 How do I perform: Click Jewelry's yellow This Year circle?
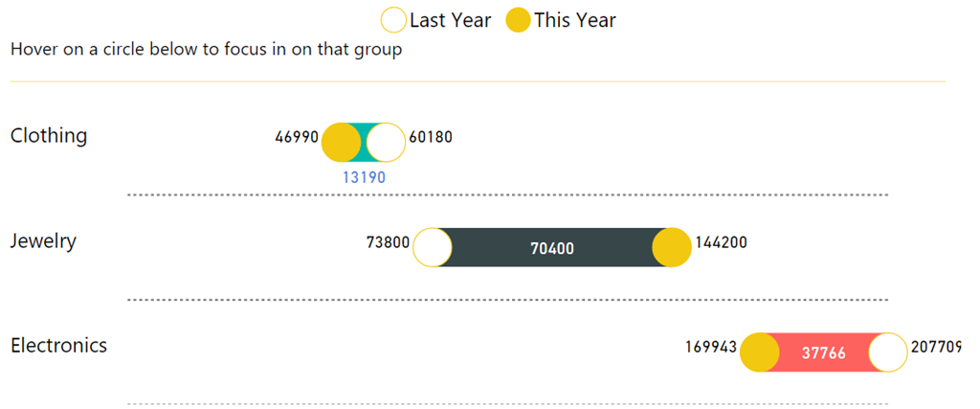672,247
